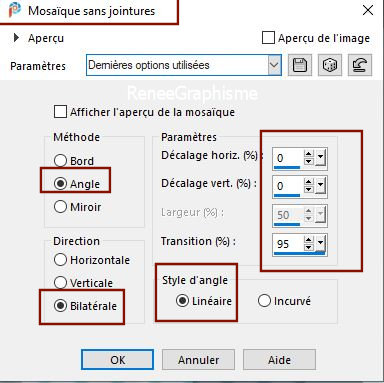Close the Mosaïque sans jointures dialog
384x383 pixels.
pyautogui.click(x=368, y=10)
